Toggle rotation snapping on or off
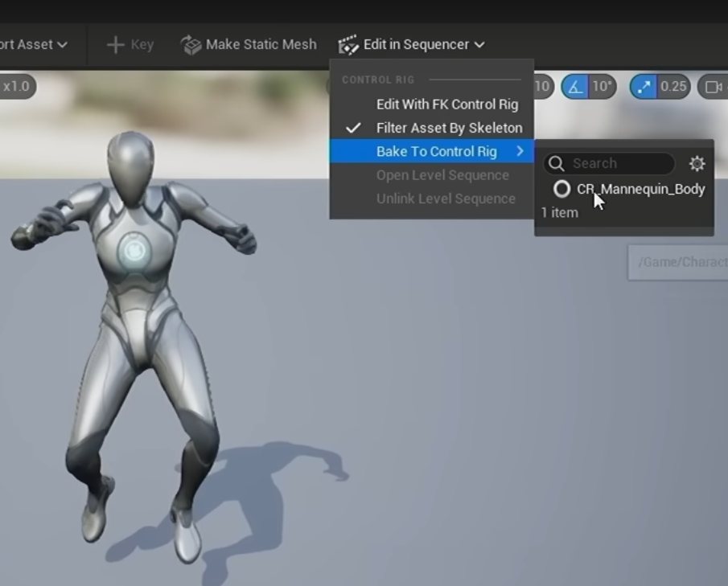This screenshot has width=728, height=586. (576, 86)
